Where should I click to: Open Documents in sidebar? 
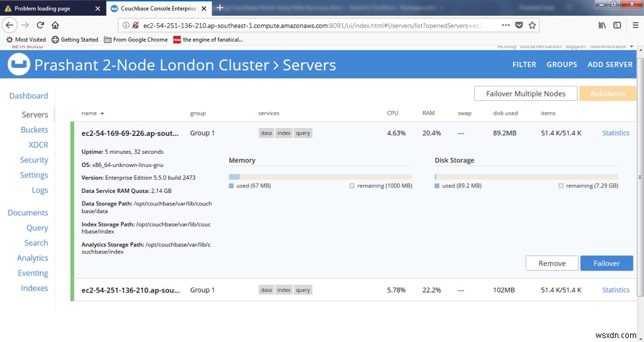click(28, 213)
